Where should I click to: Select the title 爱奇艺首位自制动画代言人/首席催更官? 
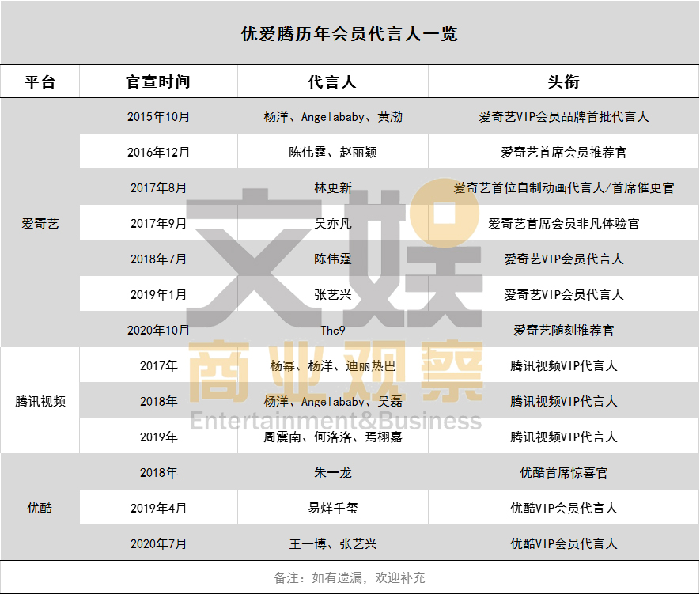tap(563, 187)
